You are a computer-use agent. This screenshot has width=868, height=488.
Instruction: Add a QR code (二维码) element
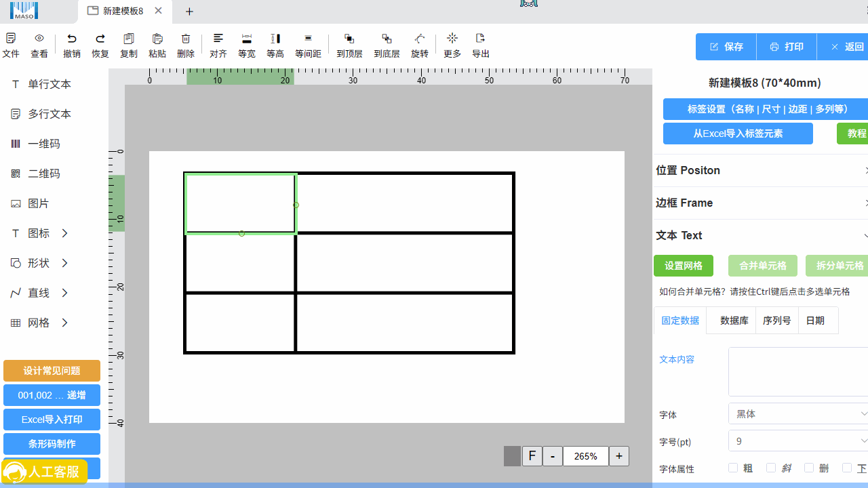(43, 174)
